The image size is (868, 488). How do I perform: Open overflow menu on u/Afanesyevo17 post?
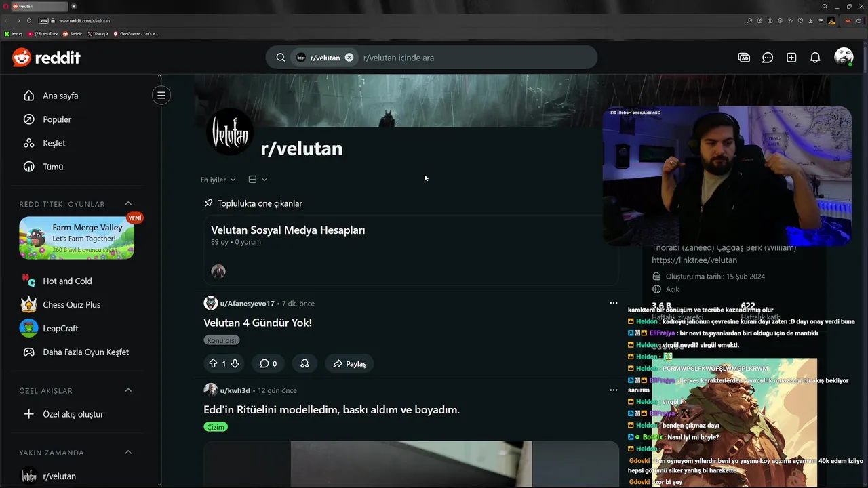point(614,303)
